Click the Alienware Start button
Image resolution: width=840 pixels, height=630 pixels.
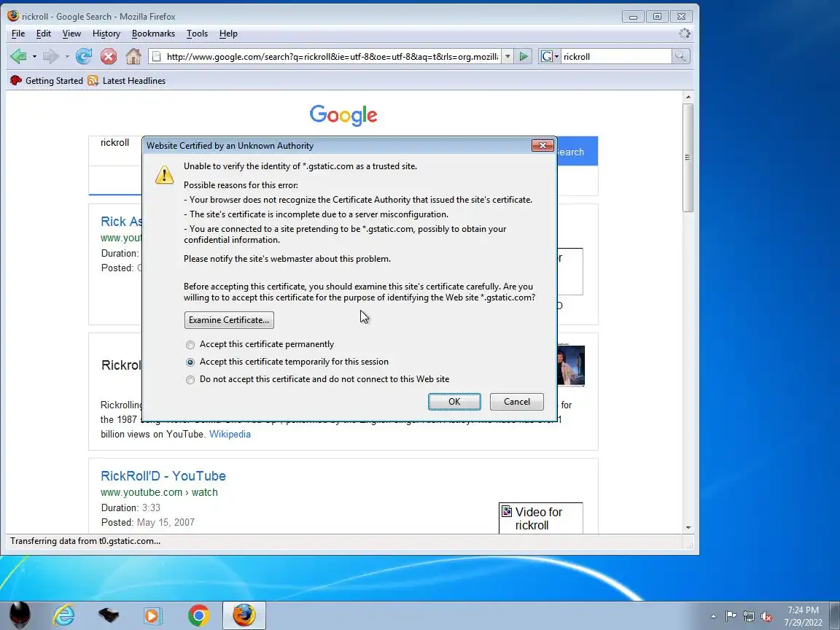pyautogui.click(x=20, y=615)
